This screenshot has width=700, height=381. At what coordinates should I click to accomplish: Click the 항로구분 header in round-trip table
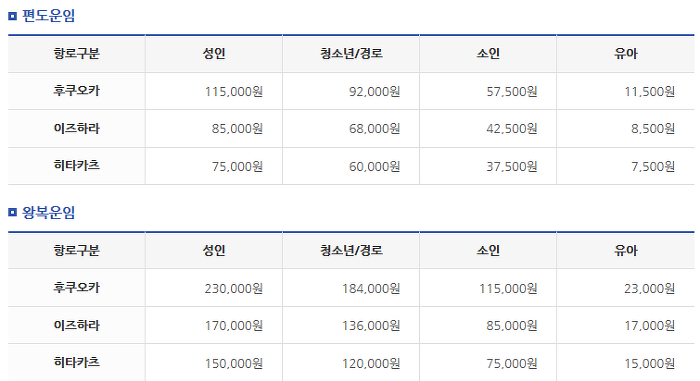coord(76,250)
